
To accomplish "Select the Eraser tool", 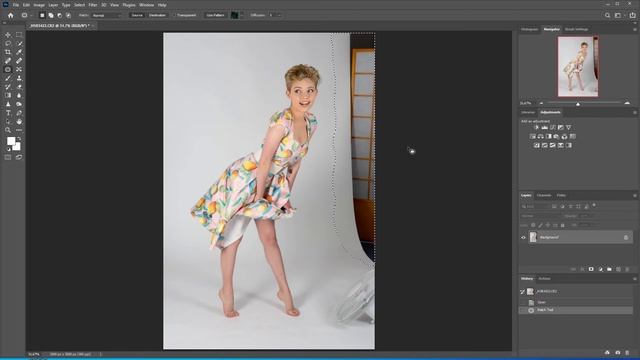I will tap(19, 87).
